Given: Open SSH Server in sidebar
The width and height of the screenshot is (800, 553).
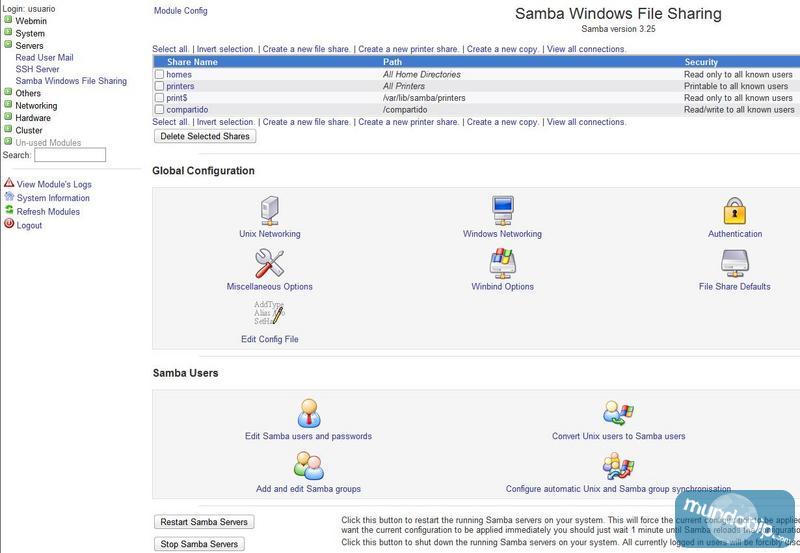Looking at the screenshot, I should 37,69.
